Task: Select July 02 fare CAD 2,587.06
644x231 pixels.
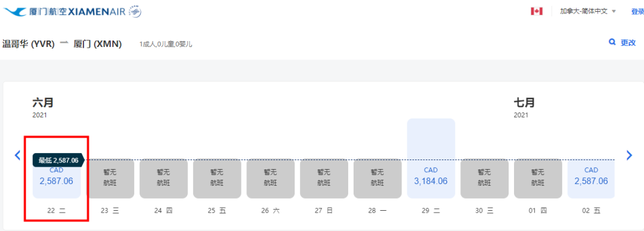Action: coord(591,179)
